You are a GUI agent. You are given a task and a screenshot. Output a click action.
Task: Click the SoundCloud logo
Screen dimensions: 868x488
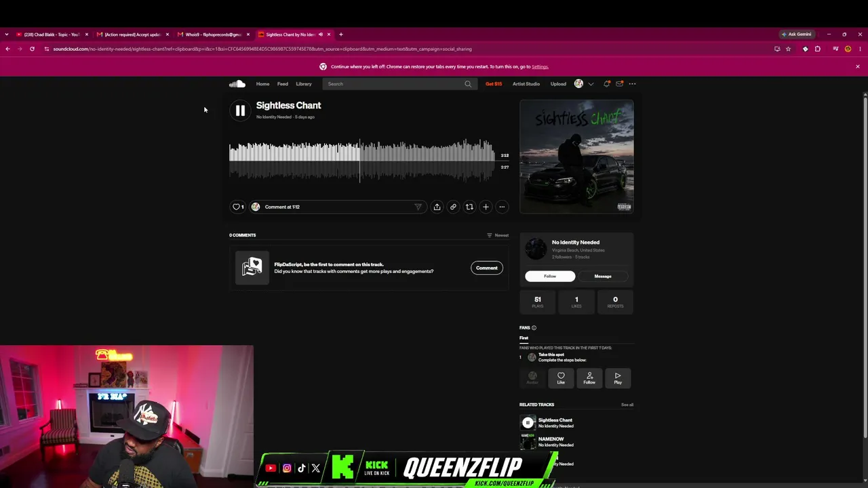pos(237,84)
